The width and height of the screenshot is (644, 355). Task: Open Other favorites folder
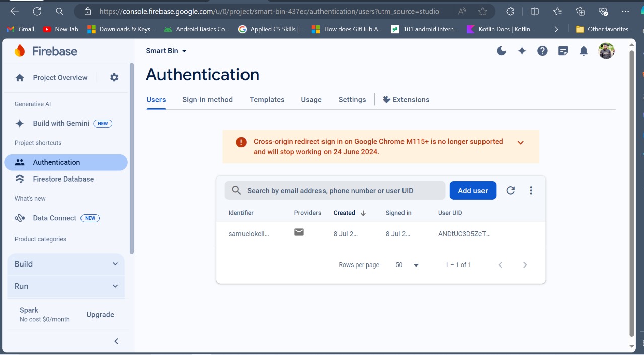602,29
